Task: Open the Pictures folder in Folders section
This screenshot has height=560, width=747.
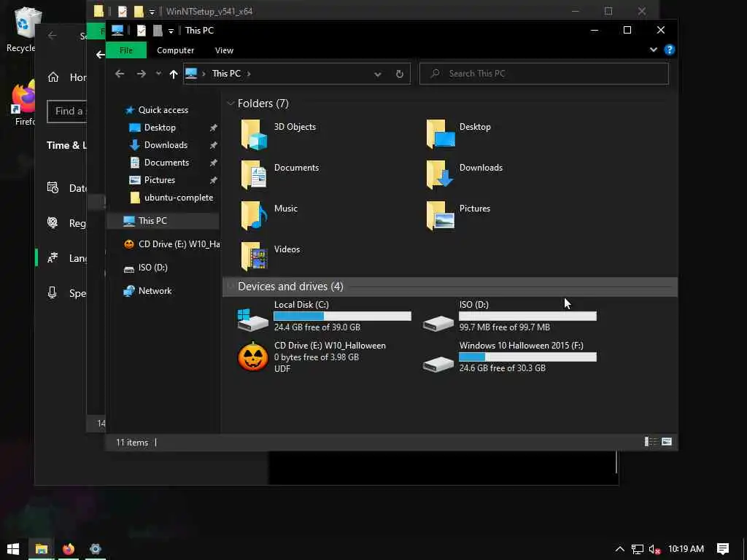Action: (440, 216)
